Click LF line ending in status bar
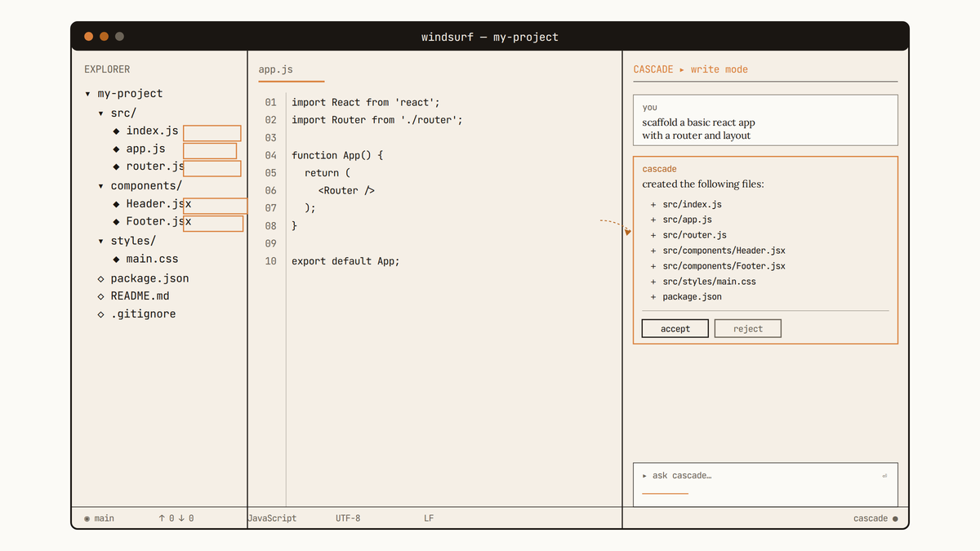The image size is (980, 551). coord(429,518)
